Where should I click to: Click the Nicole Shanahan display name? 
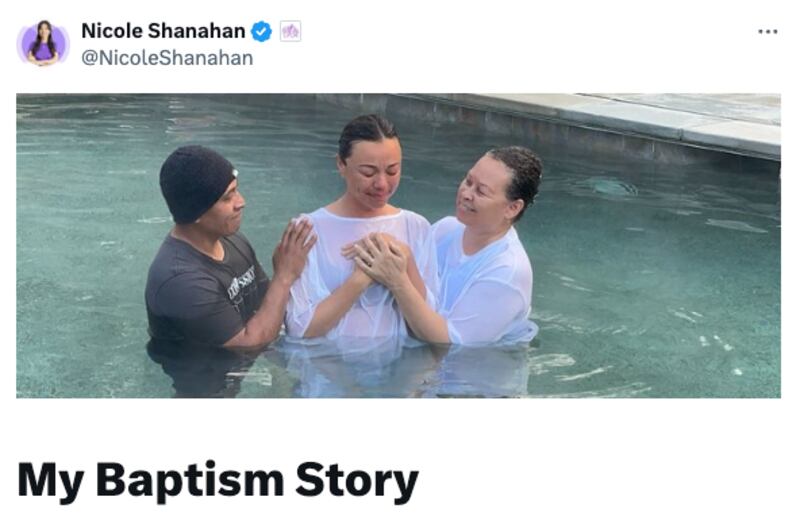point(163,31)
